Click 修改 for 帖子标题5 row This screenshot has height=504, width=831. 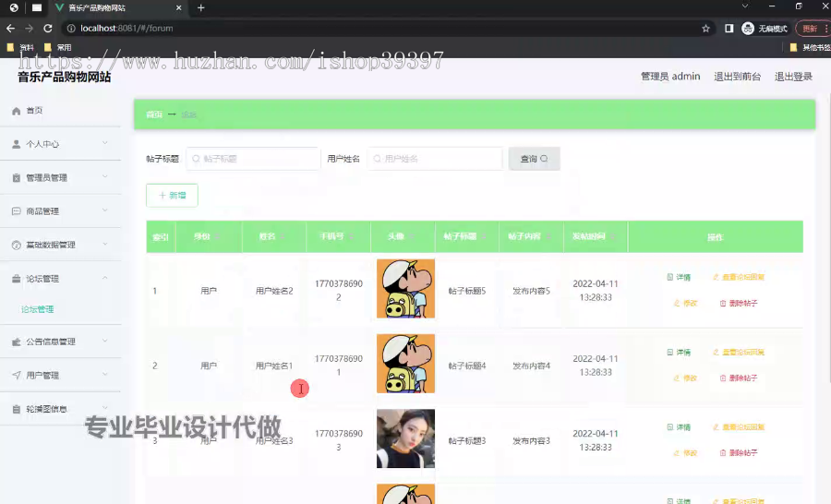tap(685, 303)
